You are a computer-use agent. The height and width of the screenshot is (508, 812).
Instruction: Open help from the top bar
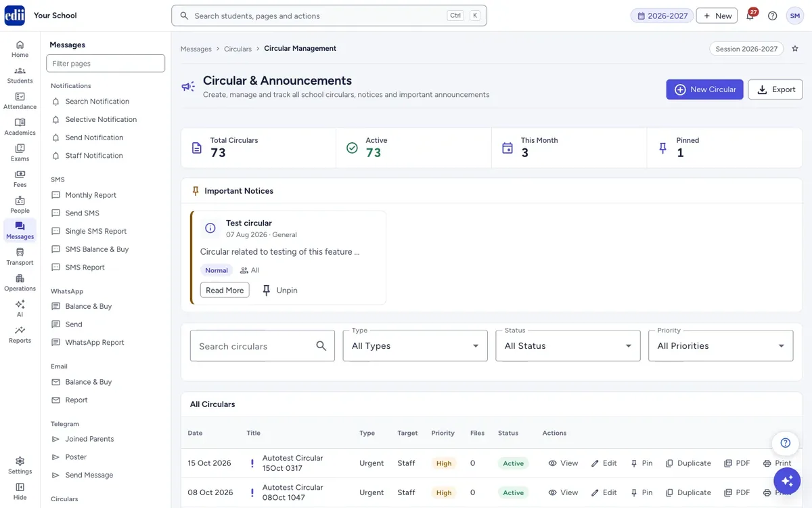tap(773, 16)
